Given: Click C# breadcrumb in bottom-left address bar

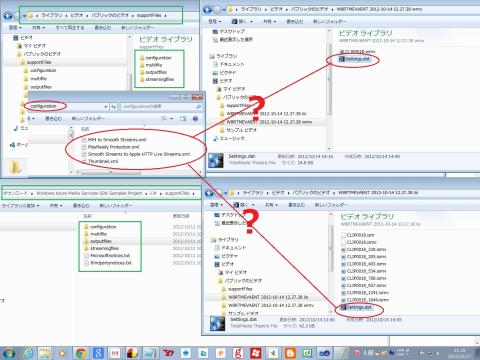Looking at the screenshot, I should [x=153, y=193].
